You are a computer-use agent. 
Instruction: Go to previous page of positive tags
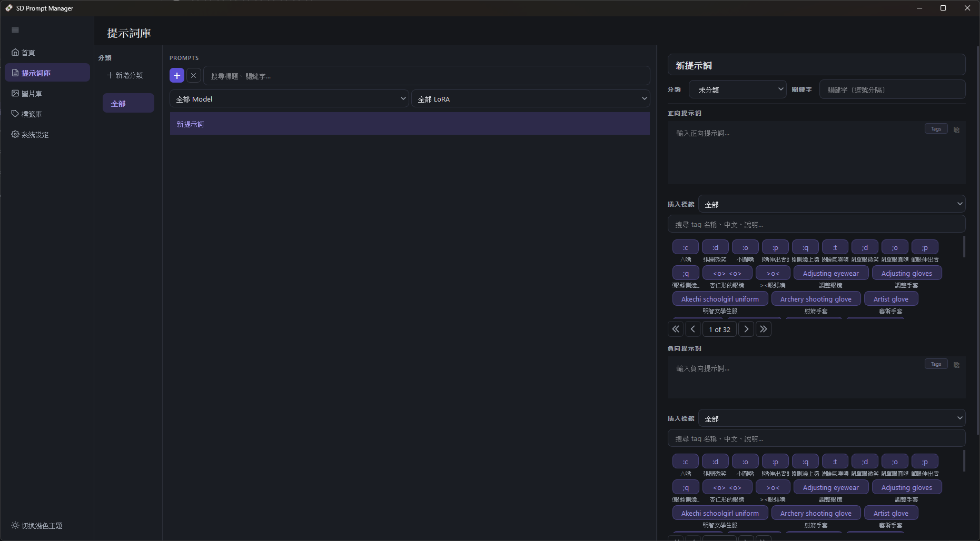coord(693,329)
